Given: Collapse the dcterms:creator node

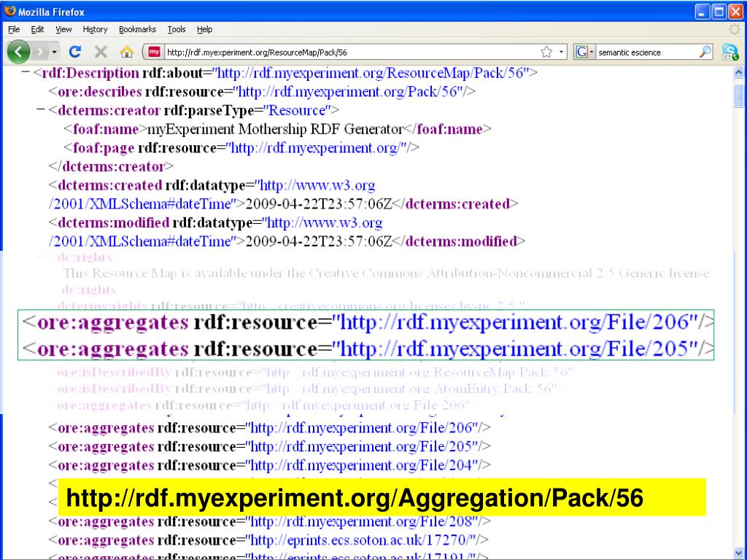Looking at the screenshot, I should tap(41, 110).
